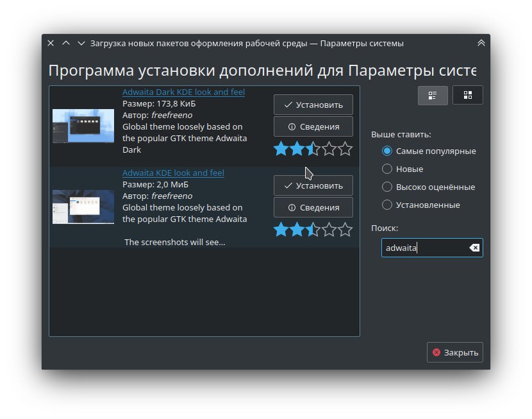Click the star rating of Adwaita KDE

[313, 230]
